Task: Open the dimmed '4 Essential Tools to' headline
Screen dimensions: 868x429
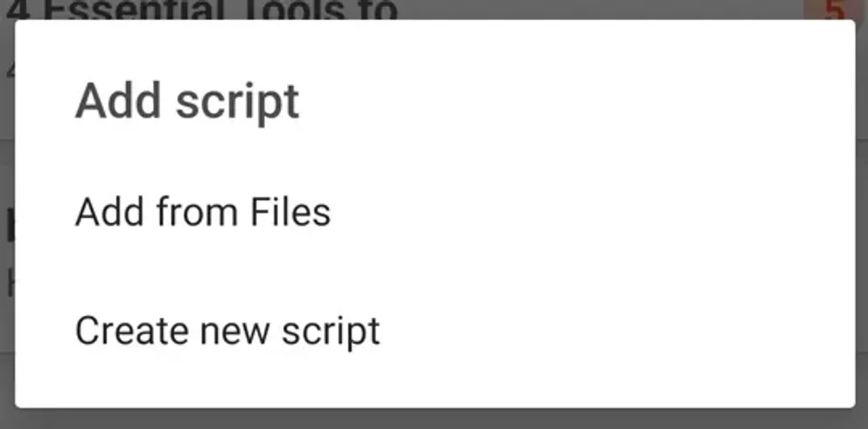Action: pyautogui.click(x=208, y=10)
